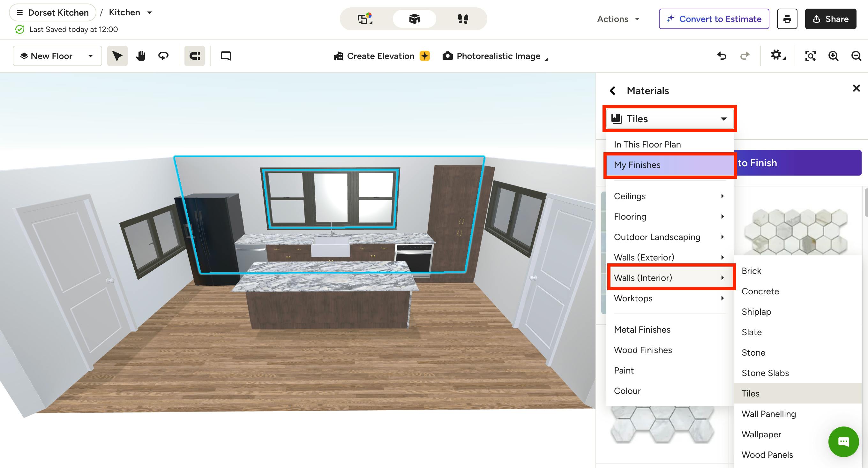Select the arrow pointer tool

pyautogui.click(x=117, y=56)
